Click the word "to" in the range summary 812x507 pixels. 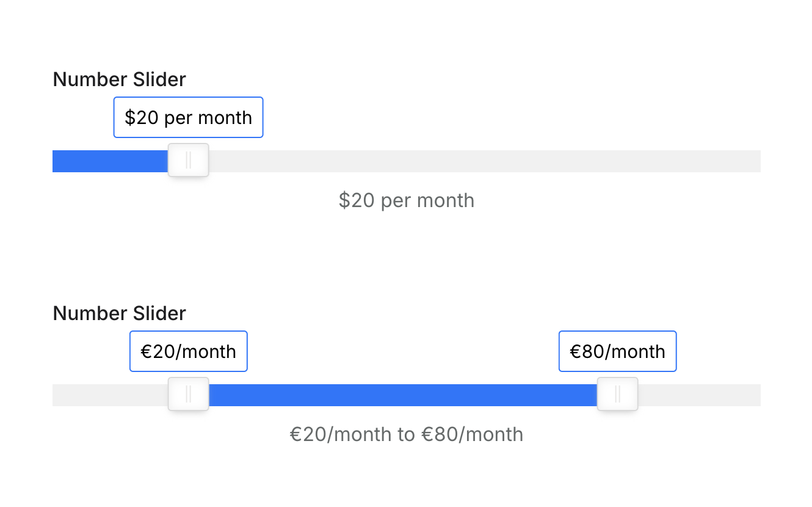coord(407,434)
